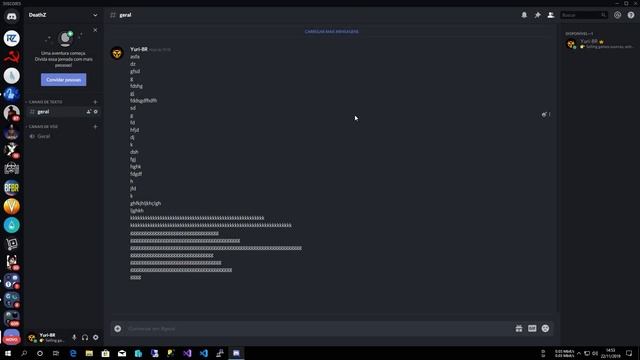Image resolution: width=640 pixels, height=360 pixels.
Task: Open the GIF picker
Action: pos(532,329)
